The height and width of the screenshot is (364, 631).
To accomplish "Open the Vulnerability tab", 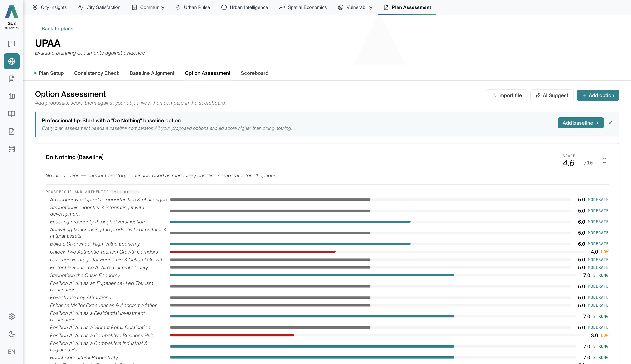I will point(355,7).
